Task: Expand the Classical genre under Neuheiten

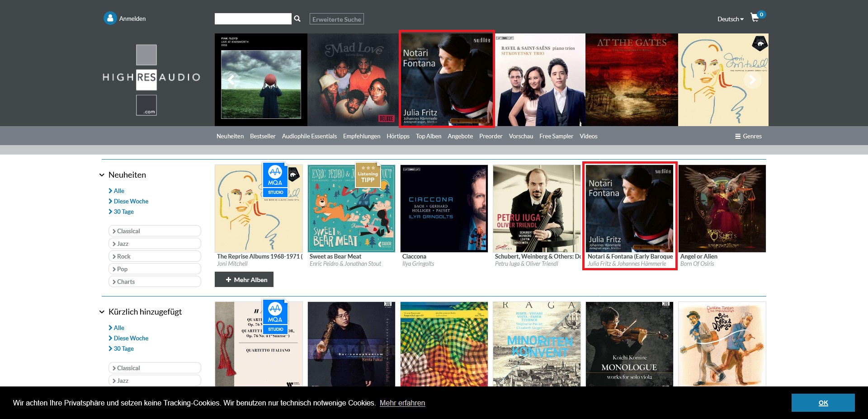Action: point(155,231)
